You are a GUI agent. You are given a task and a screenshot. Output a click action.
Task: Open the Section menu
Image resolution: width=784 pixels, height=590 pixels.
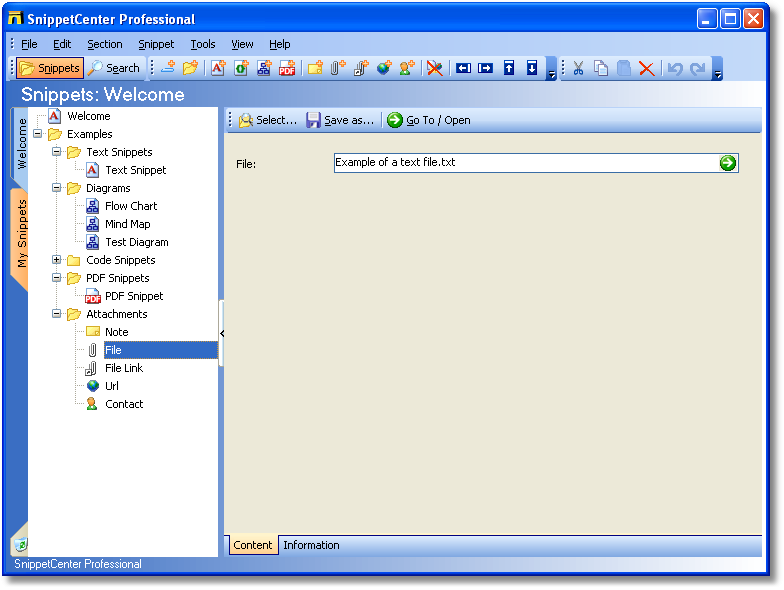click(104, 44)
